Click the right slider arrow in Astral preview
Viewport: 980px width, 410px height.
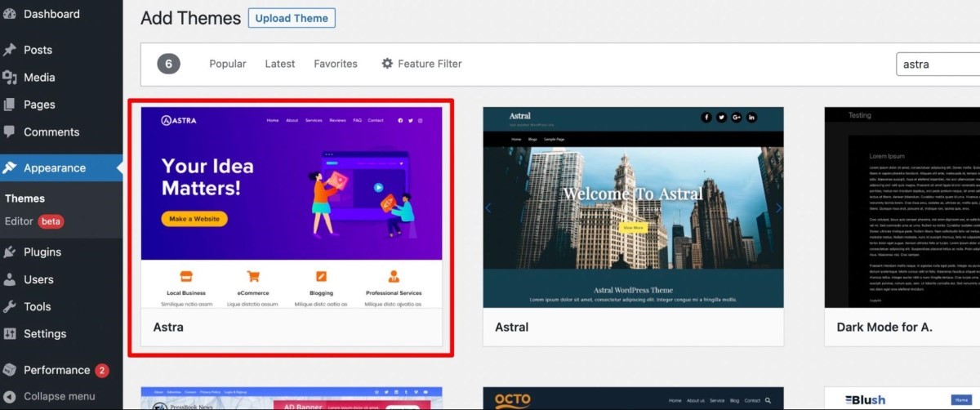(x=778, y=208)
